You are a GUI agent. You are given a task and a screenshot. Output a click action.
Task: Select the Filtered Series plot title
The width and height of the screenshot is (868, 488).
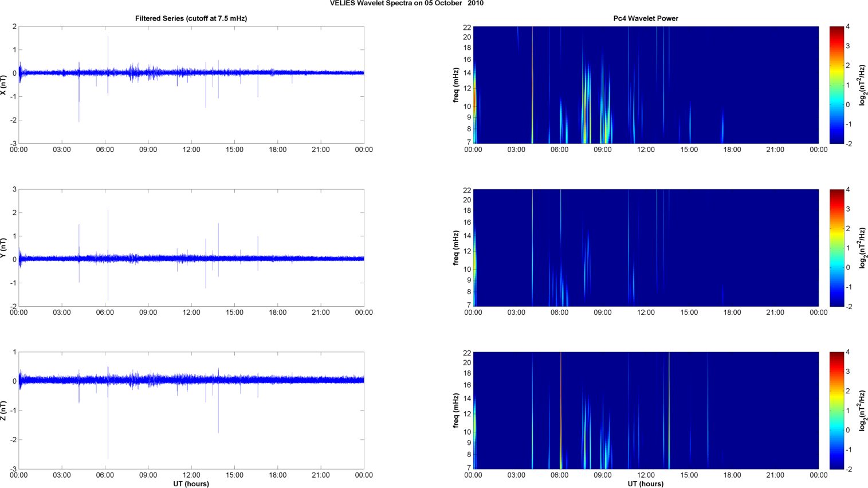191,18
